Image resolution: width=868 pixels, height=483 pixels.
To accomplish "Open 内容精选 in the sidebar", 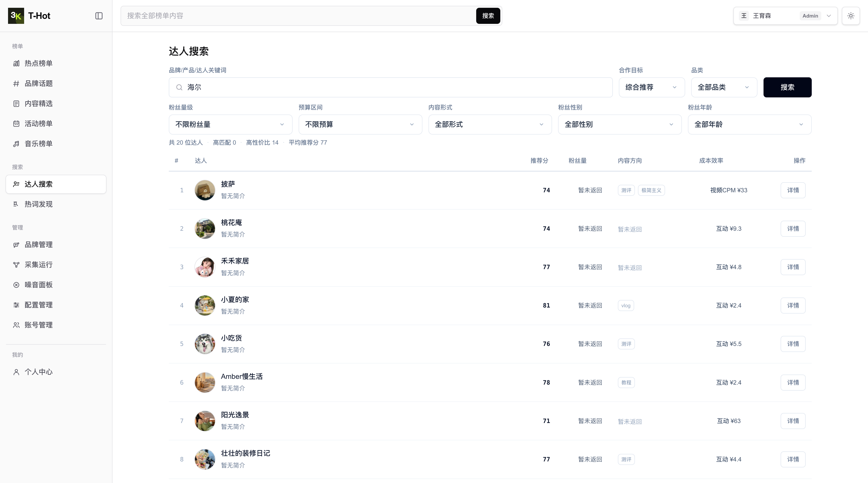I will pyautogui.click(x=56, y=104).
